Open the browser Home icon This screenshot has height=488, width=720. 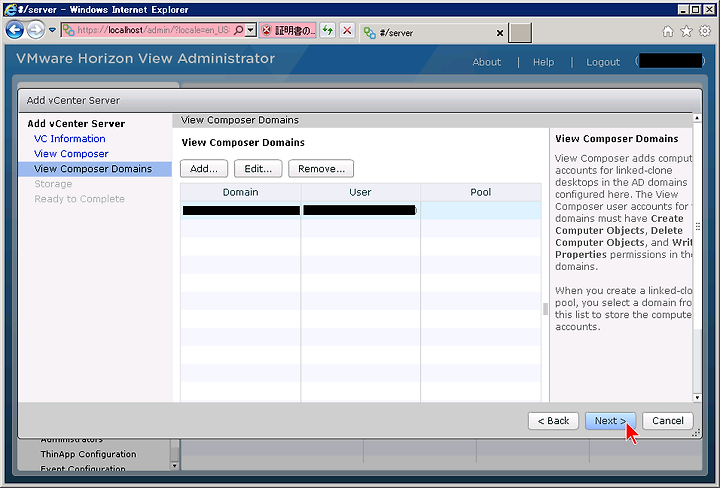(x=668, y=31)
